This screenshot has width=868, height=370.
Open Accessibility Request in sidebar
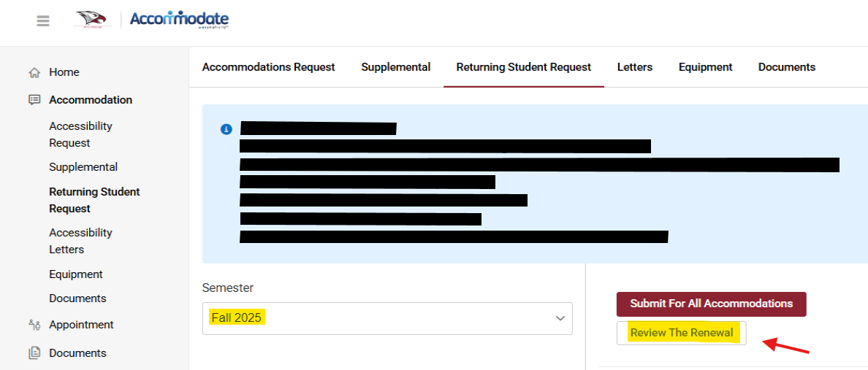click(81, 134)
